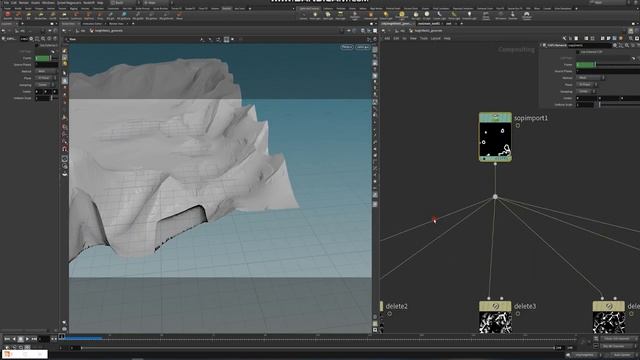This screenshot has width=640, height=360.
Task: Select the Stereo Camera shelf tool
Action: pyautogui.click(x=486, y=16)
